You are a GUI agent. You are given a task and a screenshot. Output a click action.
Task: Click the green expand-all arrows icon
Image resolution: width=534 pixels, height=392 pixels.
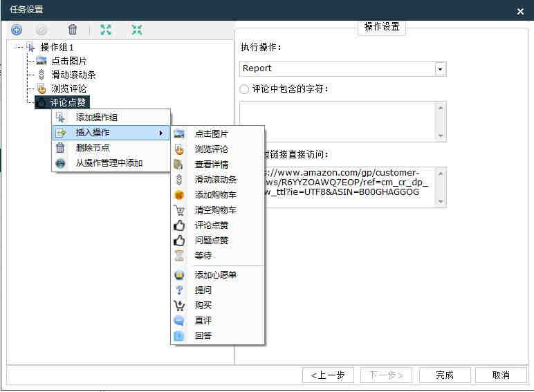point(106,30)
